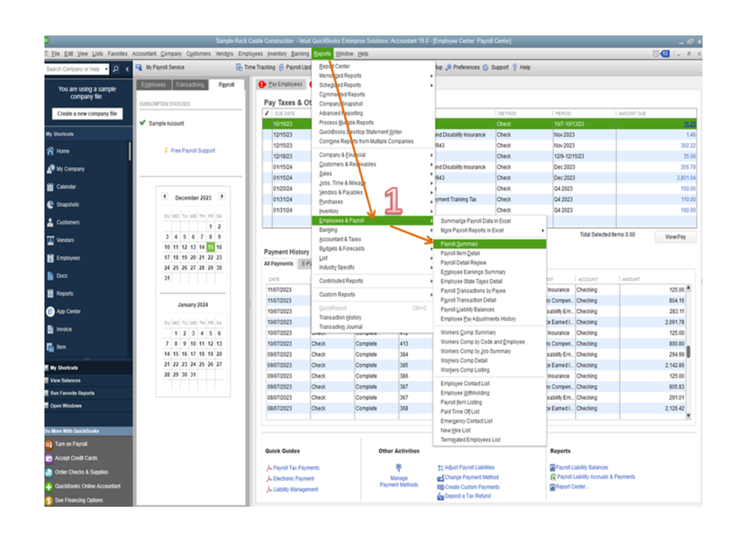
Task: Select Payroll Summary report
Action: pyautogui.click(x=490, y=244)
